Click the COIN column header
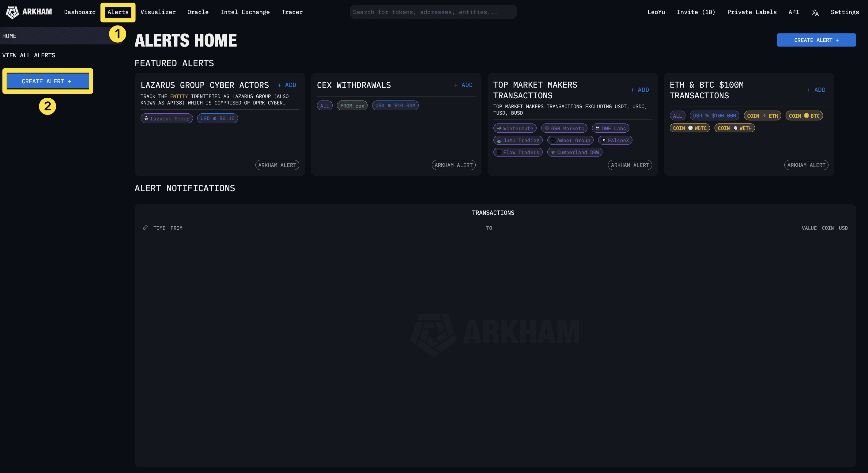Image resolution: width=868 pixels, height=473 pixels. click(x=828, y=228)
